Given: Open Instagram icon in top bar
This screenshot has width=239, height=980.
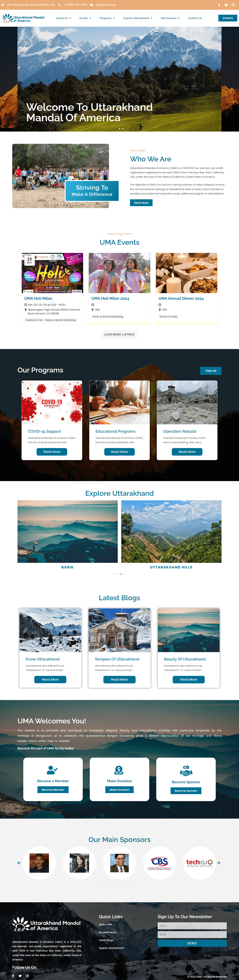Looking at the screenshot, I should (x=233, y=5).
